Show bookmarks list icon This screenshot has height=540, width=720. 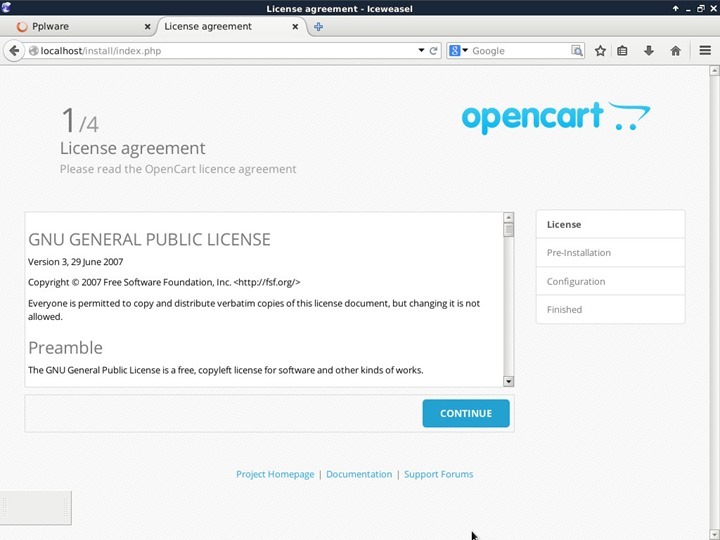point(622,51)
